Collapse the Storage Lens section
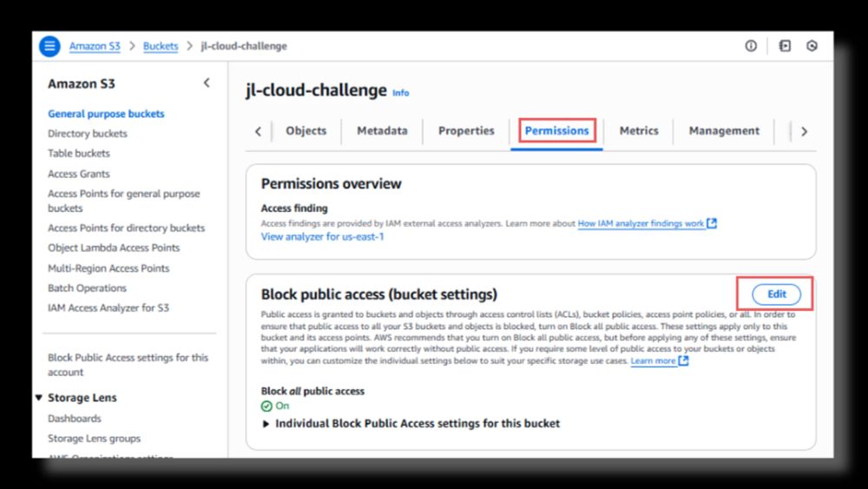Image resolution: width=868 pixels, height=489 pixels. click(x=39, y=398)
